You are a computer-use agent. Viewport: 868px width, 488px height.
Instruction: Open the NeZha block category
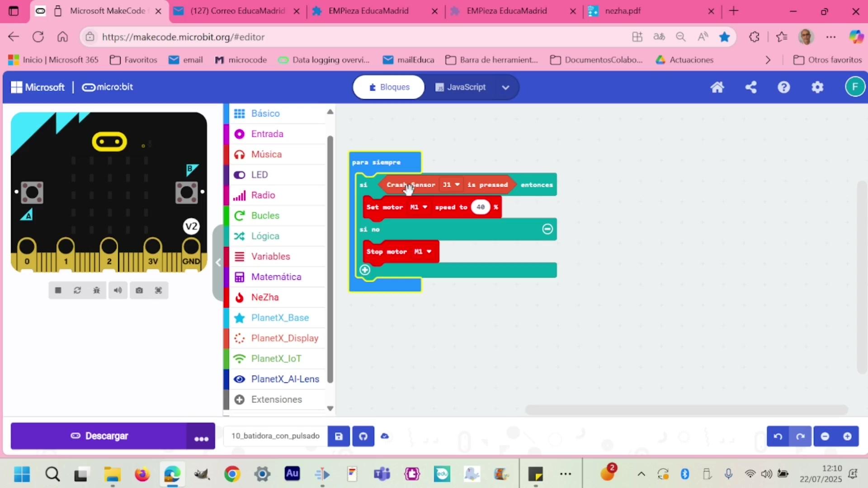point(265,297)
